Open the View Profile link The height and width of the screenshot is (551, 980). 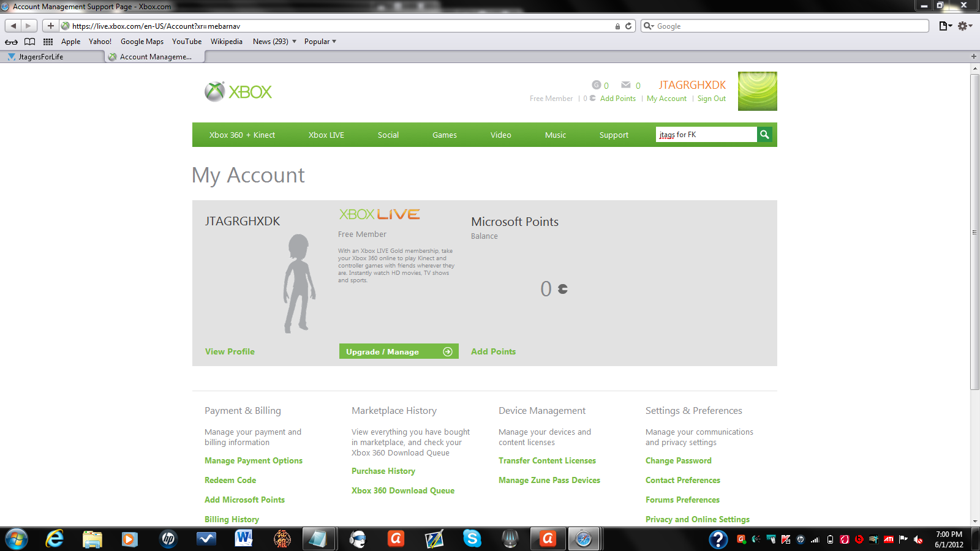click(x=230, y=351)
